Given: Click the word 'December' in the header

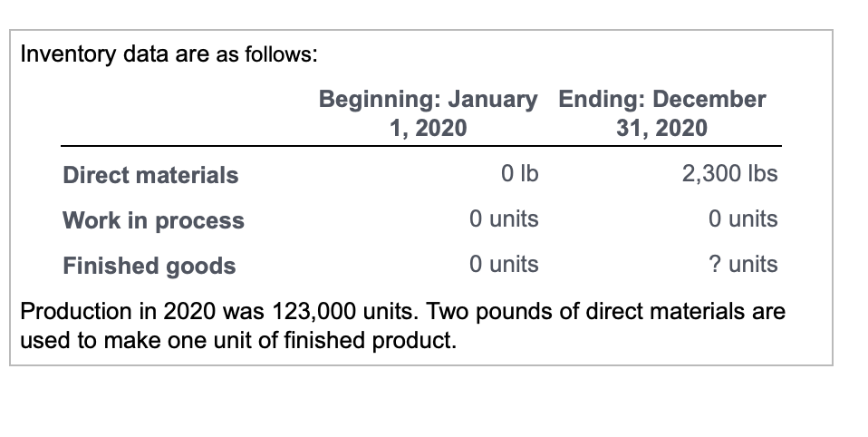Looking at the screenshot, I should 709,99.
